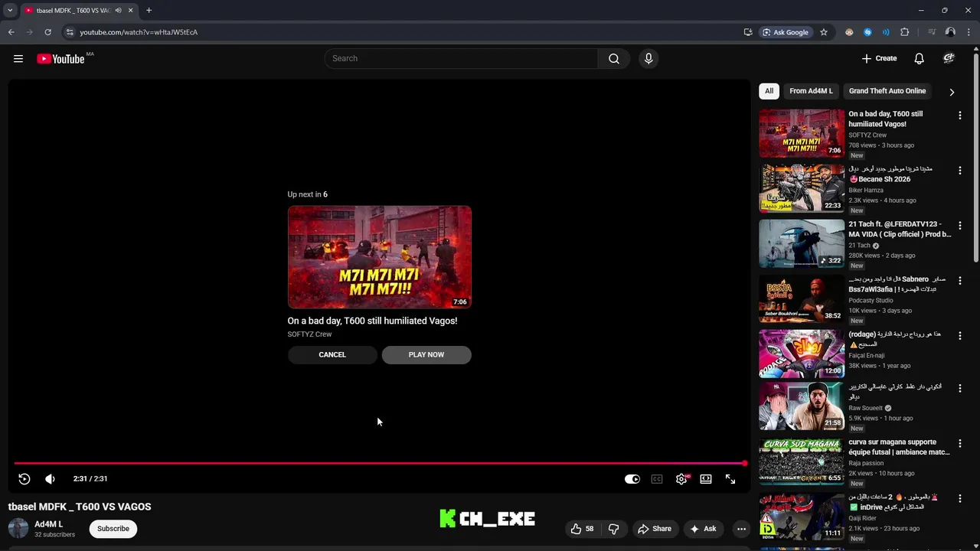Install app icon in address bar
Image resolution: width=980 pixels, height=551 pixels.
[748, 32]
